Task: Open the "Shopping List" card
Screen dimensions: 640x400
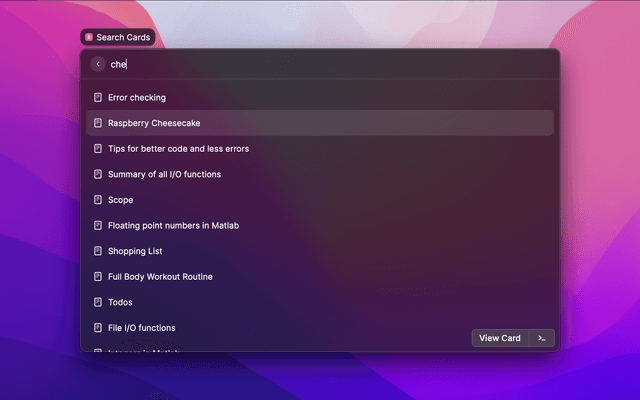Action: pyautogui.click(x=320, y=251)
